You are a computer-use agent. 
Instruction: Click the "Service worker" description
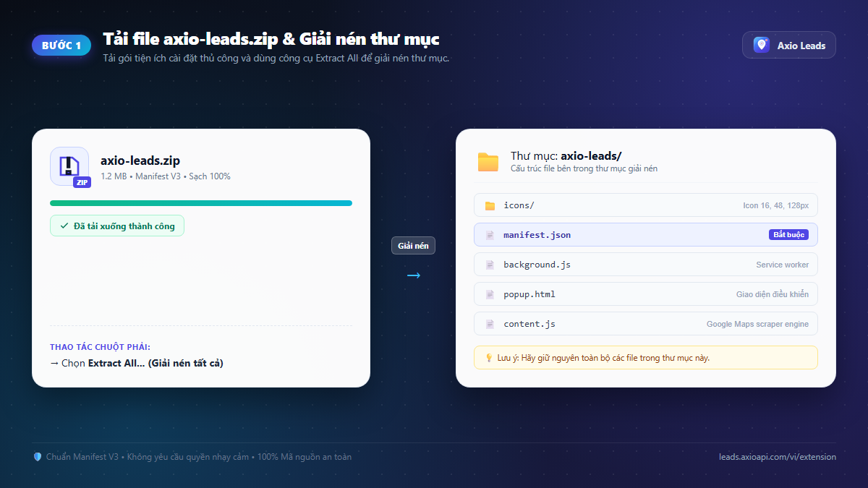pyautogui.click(x=783, y=265)
